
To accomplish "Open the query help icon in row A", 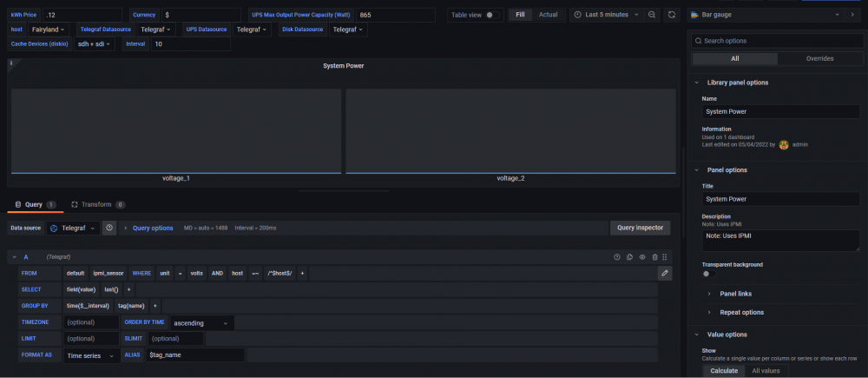I will 617,257.
